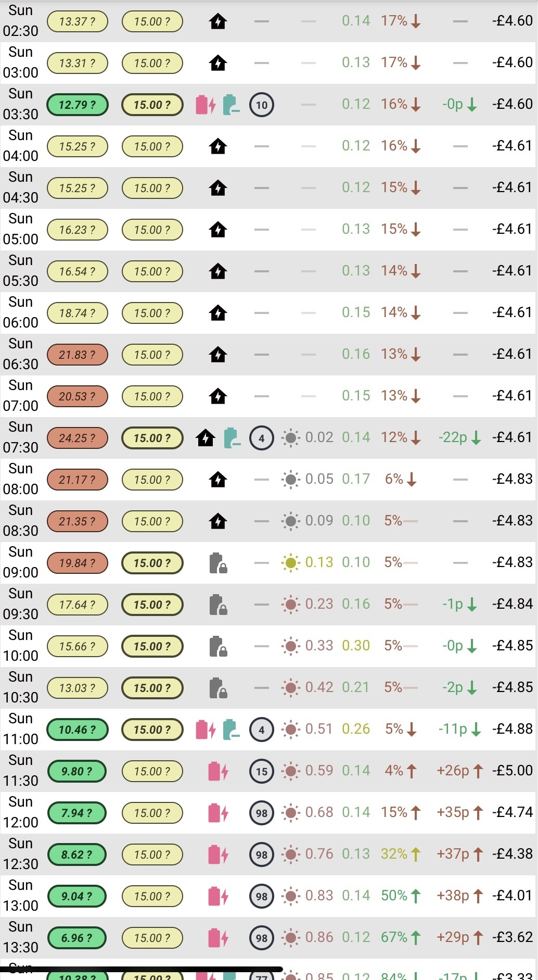Select the green 12.79 import rate pill
This screenshot has height=980, width=538.
[78, 105]
